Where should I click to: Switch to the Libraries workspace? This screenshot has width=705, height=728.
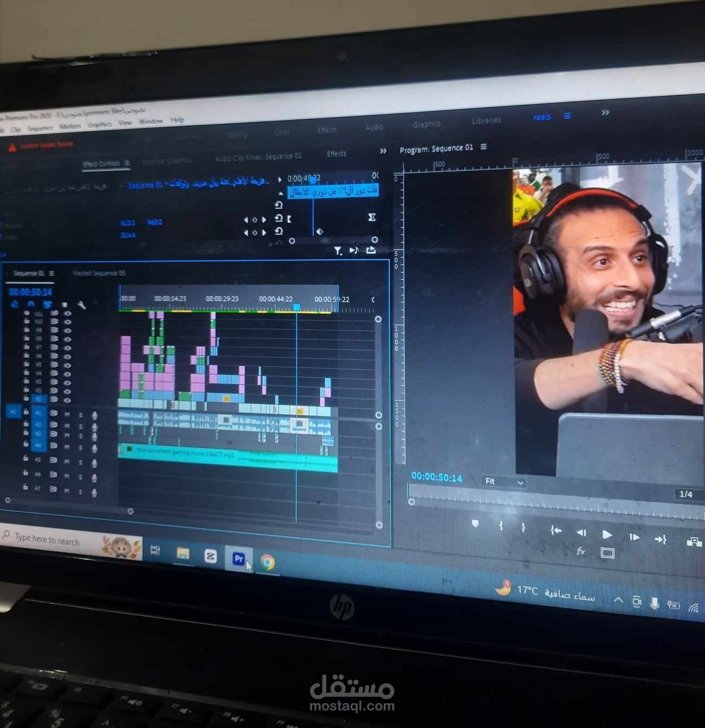point(486,121)
